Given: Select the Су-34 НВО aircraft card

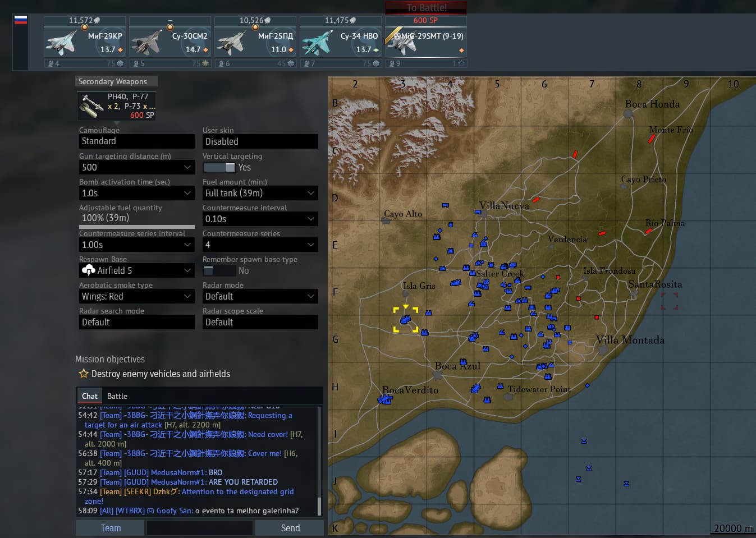Looking at the screenshot, I should pos(341,42).
